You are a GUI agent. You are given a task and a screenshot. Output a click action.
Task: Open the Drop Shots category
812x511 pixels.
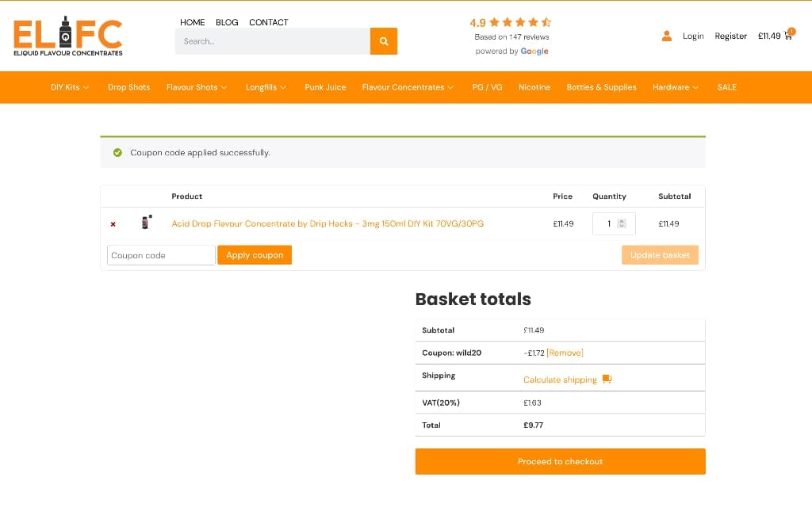pyautogui.click(x=129, y=87)
